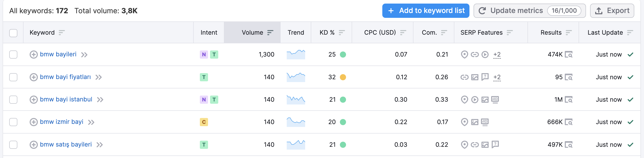This screenshot has height=158, width=644.
Task: View SERP results for bmw bayi istanbul (1M)
Action: click(569, 100)
